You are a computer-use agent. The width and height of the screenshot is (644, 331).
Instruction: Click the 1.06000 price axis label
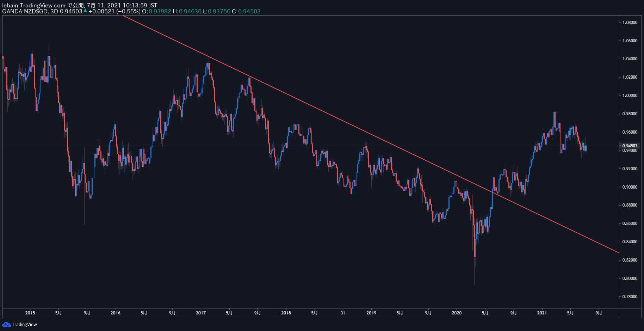630,41
